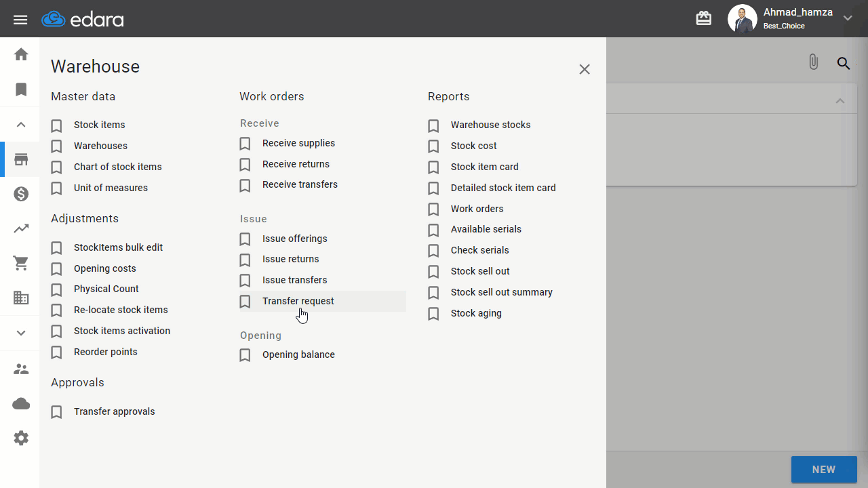
Task: Open Opening balance
Action: point(298,354)
